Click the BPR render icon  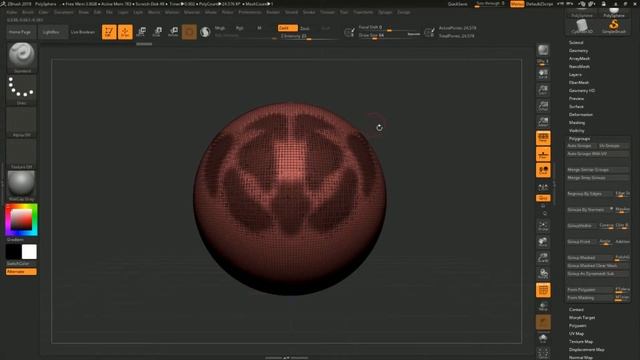[543, 50]
